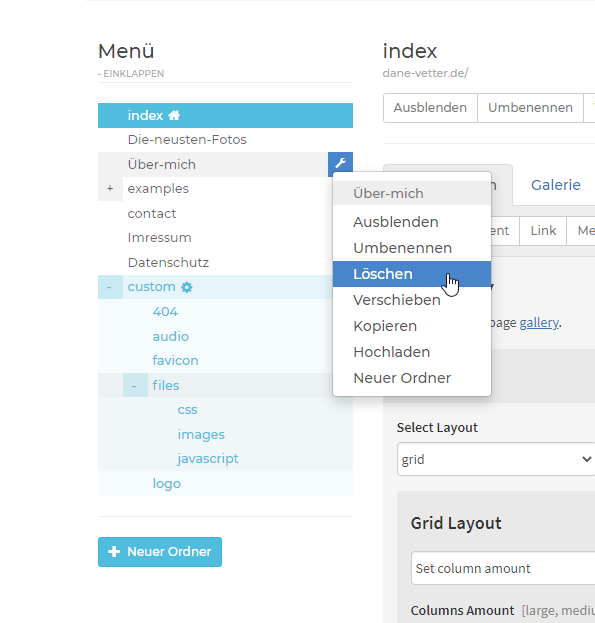Select Ausblenden in the context menu
This screenshot has height=623, width=595.
(412, 222)
